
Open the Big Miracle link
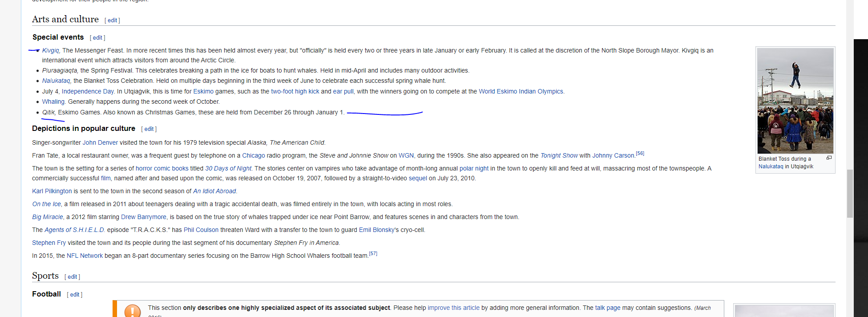point(47,217)
